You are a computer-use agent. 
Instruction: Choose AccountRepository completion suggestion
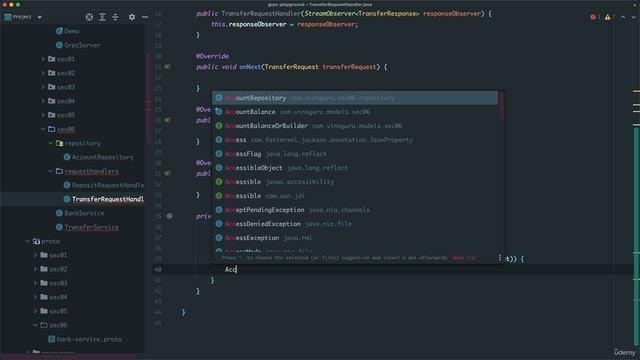[355, 98]
